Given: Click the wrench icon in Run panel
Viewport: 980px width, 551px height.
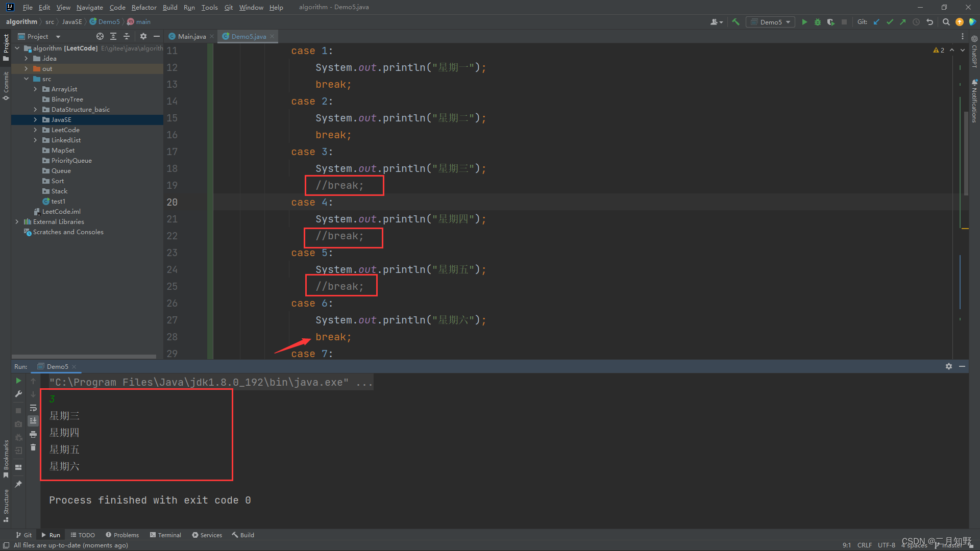Looking at the screenshot, I should tap(18, 394).
